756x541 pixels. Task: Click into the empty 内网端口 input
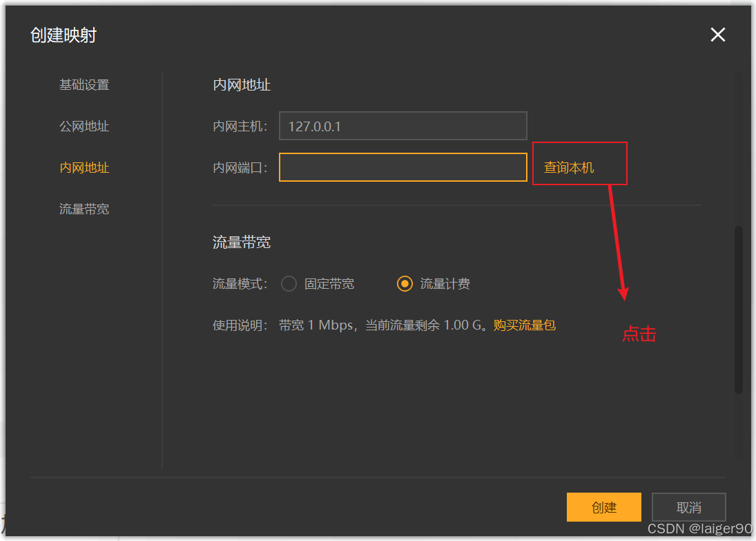pos(403,167)
